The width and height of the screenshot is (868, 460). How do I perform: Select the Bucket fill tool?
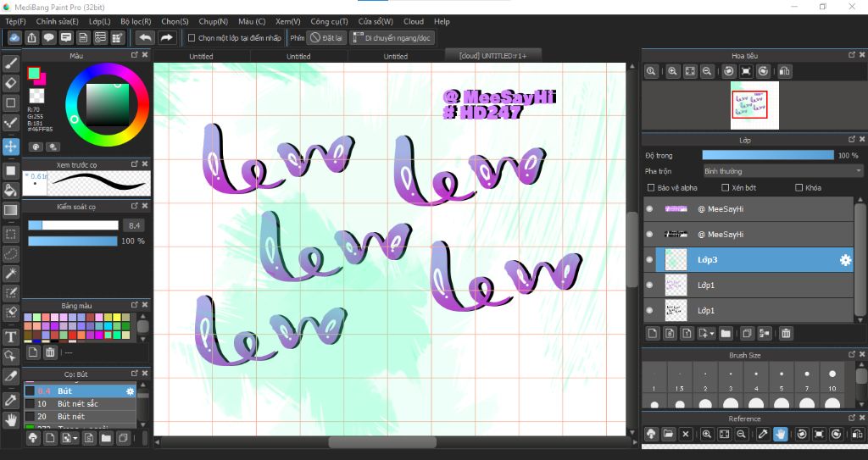(x=10, y=190)
